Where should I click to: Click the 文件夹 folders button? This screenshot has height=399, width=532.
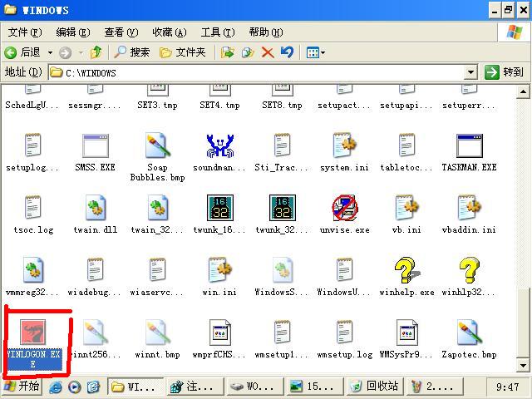coord(183,52)
